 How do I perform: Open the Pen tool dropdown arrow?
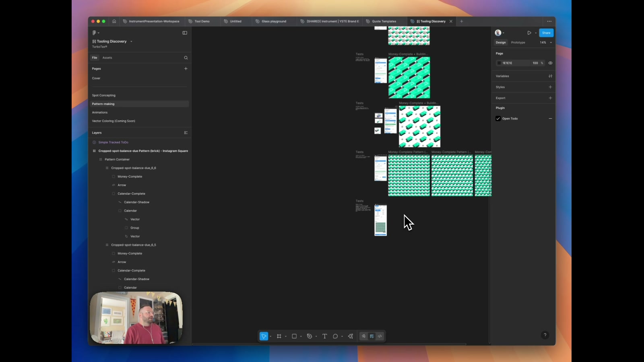316,336
